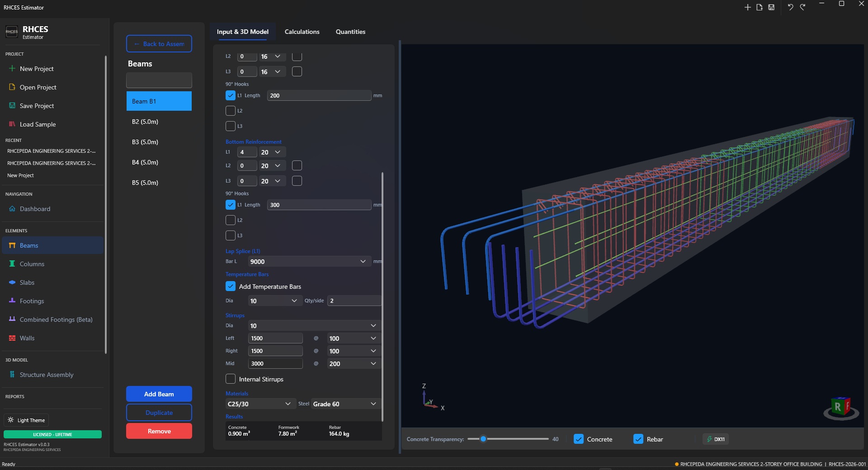This screenshot has width=868, height=470.
Task: Switch to Input & 3D Model tab
Action: point(243,32)
